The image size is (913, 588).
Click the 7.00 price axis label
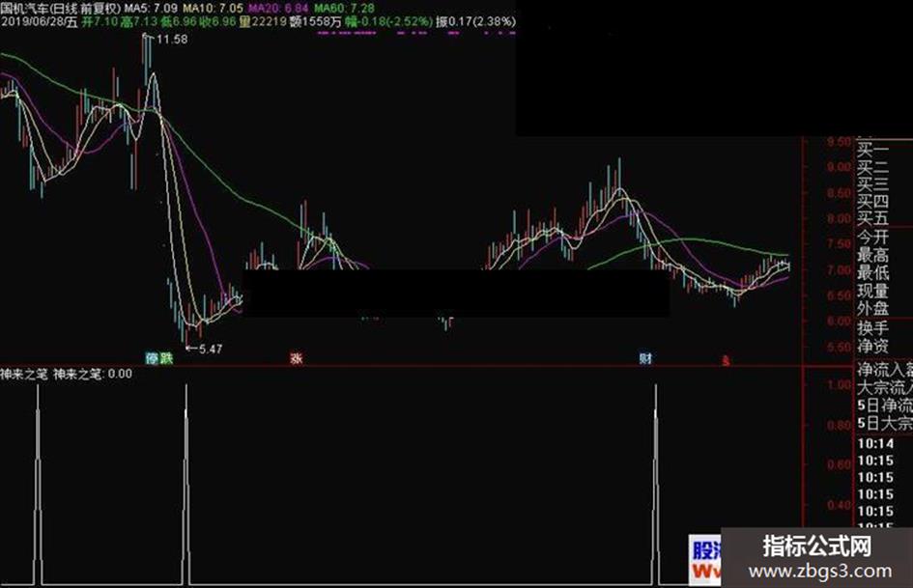839,270
